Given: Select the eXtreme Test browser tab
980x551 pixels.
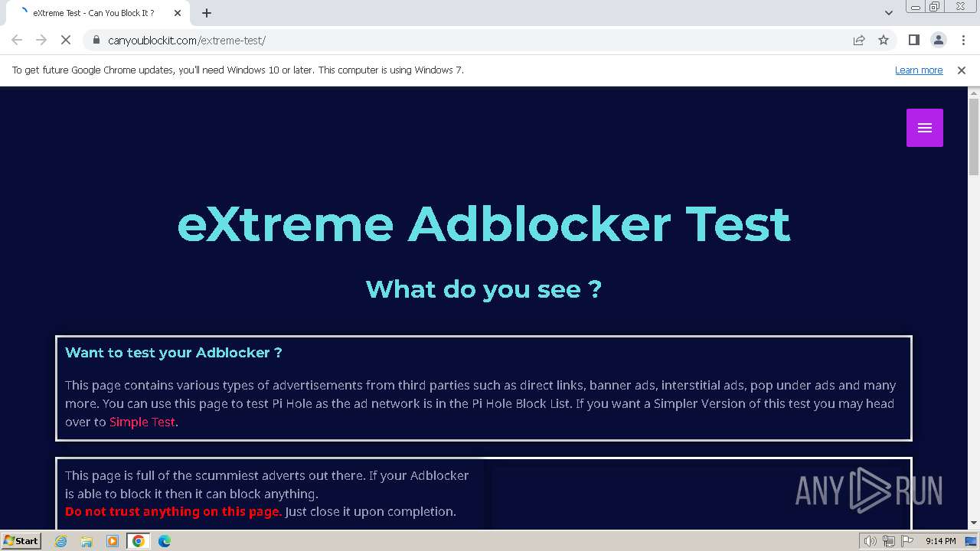Looking at the screenshot, I should click(x=98, y=13).
